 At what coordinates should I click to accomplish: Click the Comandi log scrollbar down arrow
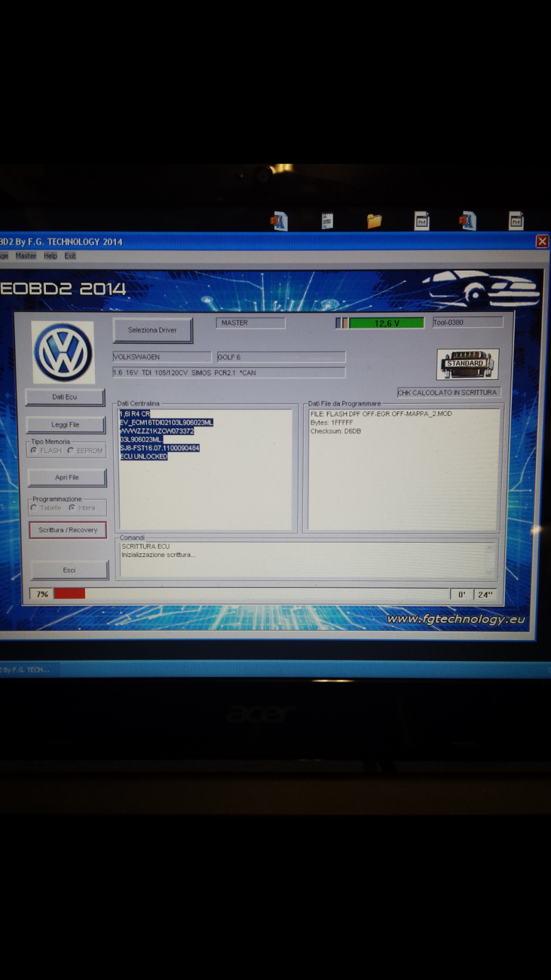click(489, 571)
